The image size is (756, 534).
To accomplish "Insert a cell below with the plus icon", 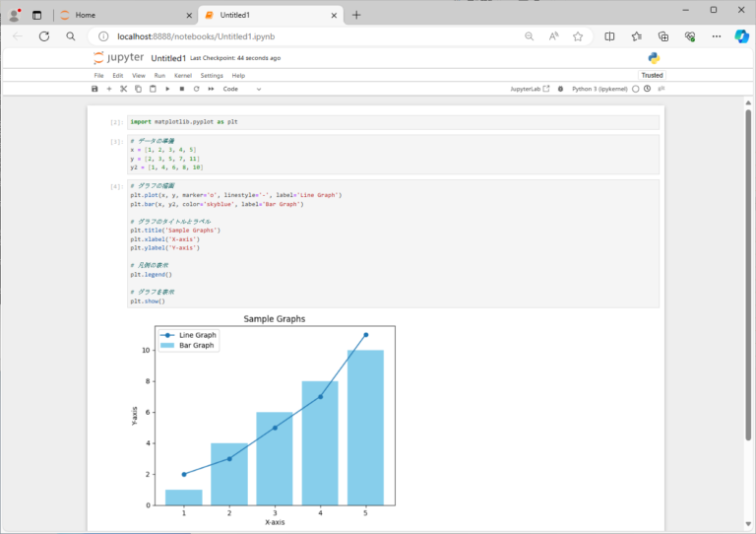I will click(109, 89).
